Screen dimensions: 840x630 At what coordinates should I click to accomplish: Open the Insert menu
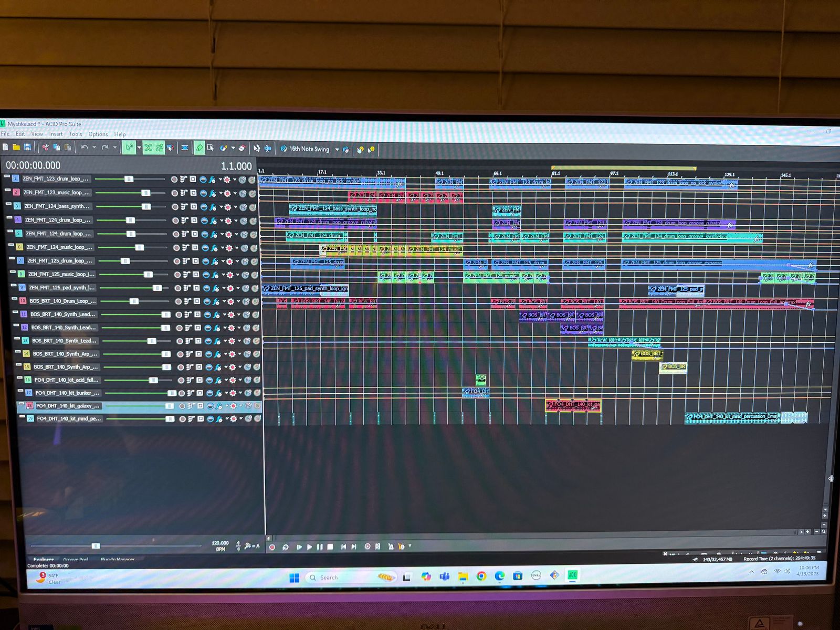click(56, 134)
